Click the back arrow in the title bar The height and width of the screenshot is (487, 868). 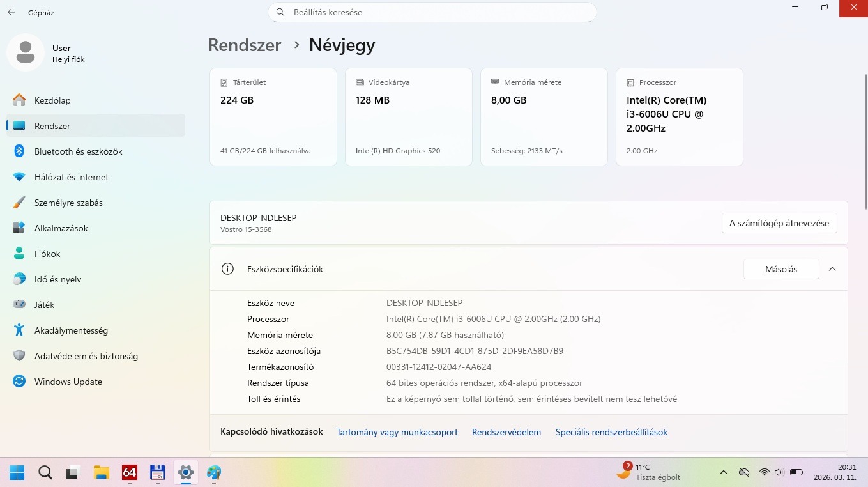11,12
